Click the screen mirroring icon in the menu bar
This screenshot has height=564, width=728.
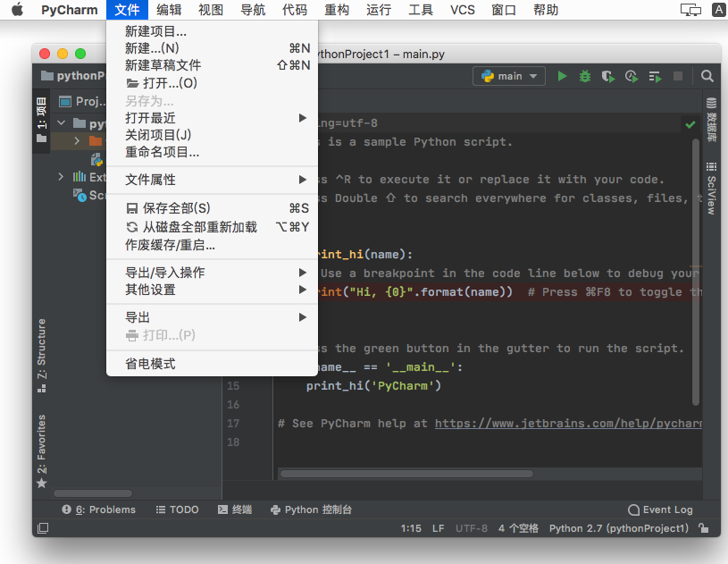(690, 10)
